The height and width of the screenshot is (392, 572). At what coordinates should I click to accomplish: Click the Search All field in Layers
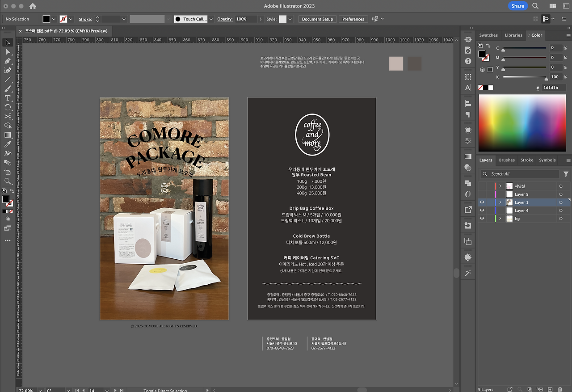pyautogui.click(x=520, y=174)
